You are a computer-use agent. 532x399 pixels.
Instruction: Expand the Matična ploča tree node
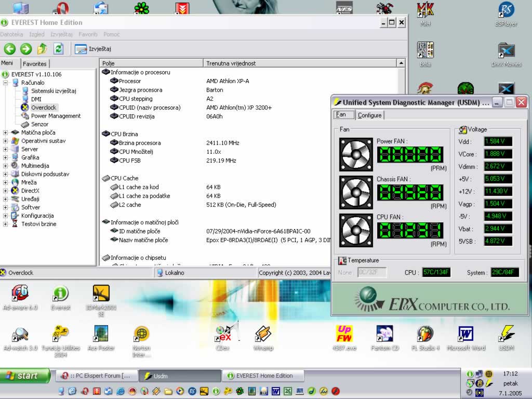click(x=6, y=132)
